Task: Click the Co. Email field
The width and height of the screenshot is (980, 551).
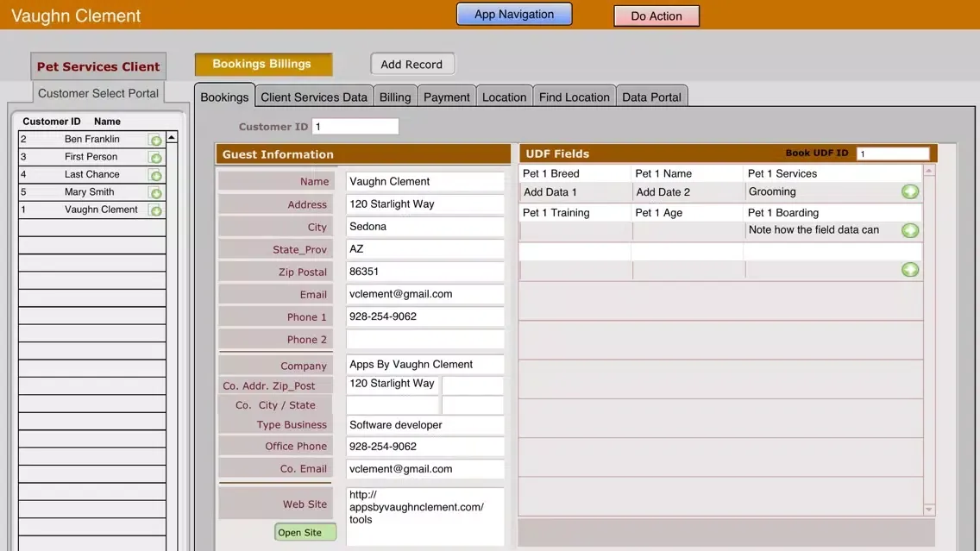Action: pos(424,468)
